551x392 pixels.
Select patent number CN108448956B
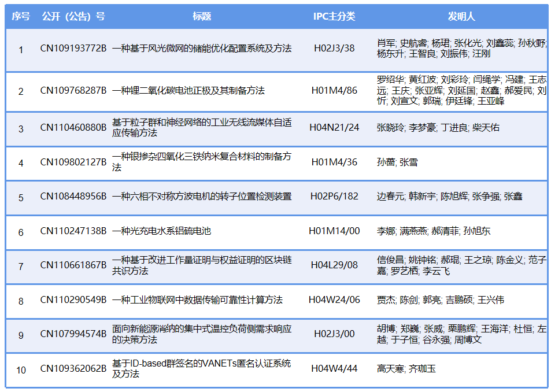[73, 196]
